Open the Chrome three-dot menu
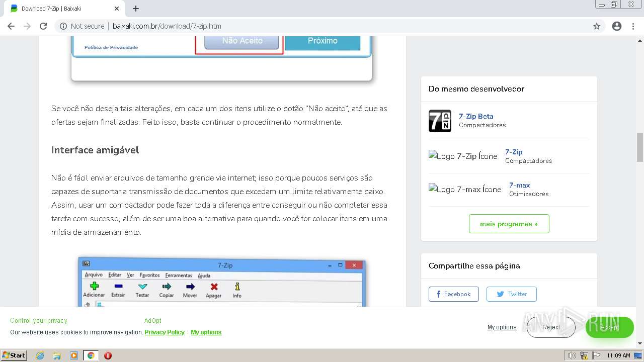This screenshot has height=362, width=644. pos(633,26)
